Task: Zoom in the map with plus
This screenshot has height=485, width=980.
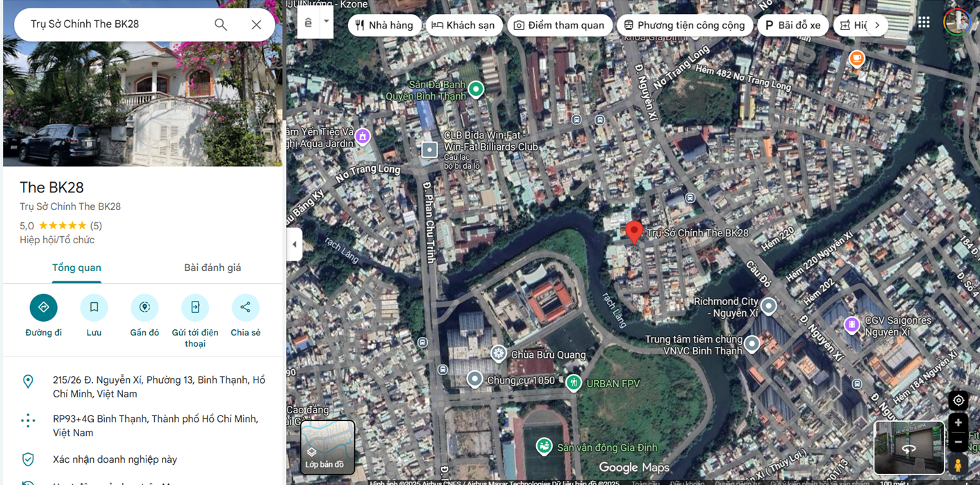Action: (x=958, y=422)
